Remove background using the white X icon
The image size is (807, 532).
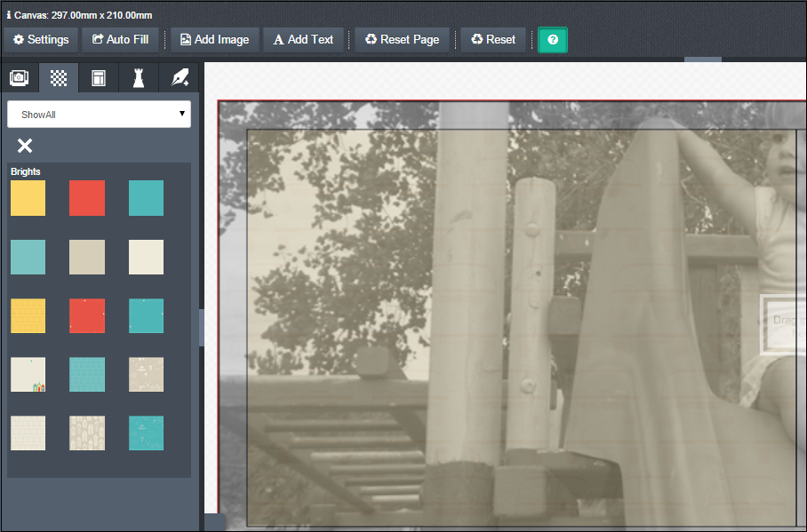point(25,146)
